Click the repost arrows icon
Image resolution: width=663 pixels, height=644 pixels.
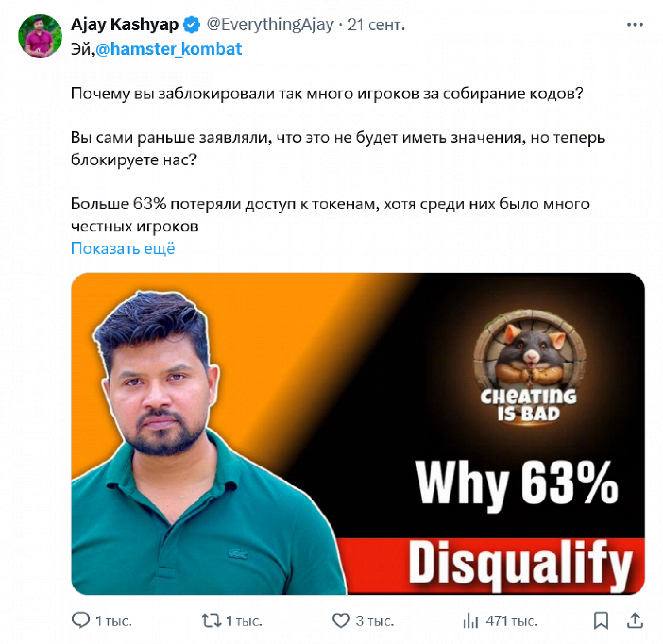(211, 621)
